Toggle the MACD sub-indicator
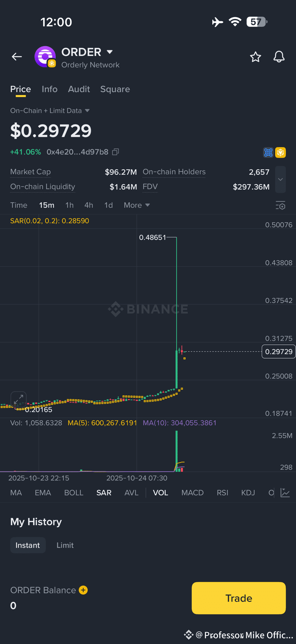The width and height of the screenshot is (296, 644). tap(192, 493)
